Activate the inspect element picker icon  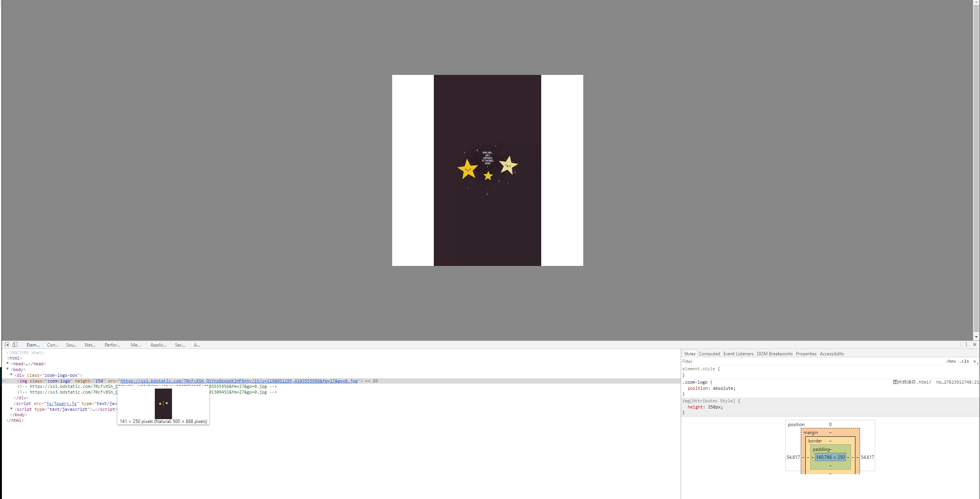pyautogui.click(x=7, y=345)
